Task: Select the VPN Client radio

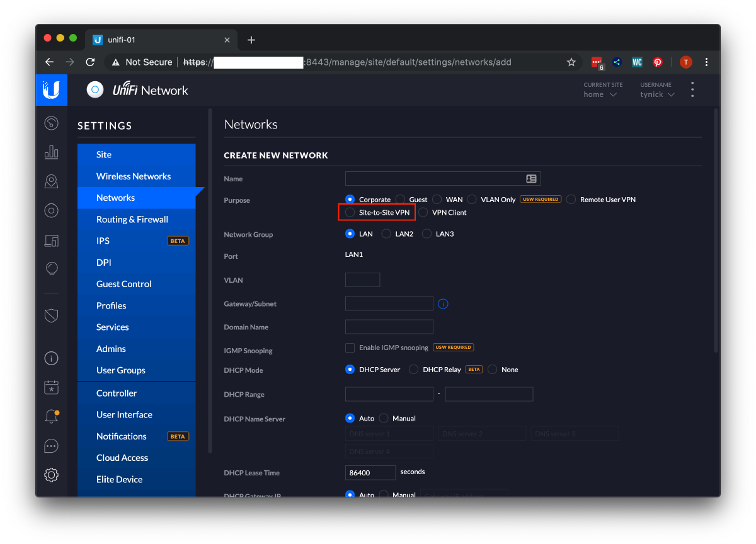Action: (423, 213)
